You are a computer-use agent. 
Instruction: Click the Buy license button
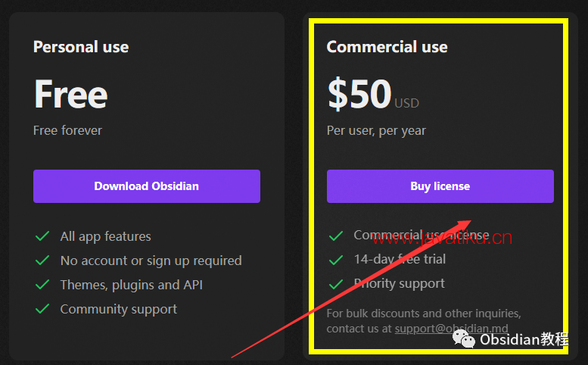pos(440,186)
